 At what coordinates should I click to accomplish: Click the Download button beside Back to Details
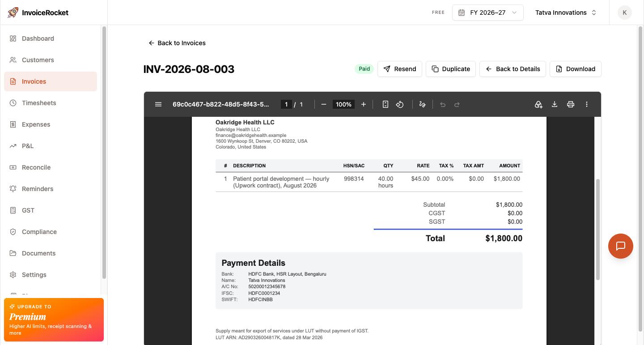click(x=576, y=69)
